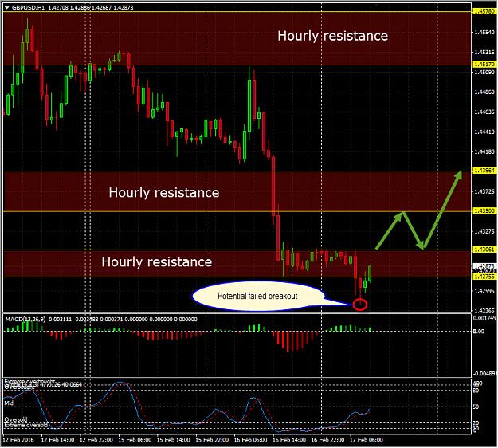Click the 1.43725 price scale value
Screen dimensions: 498x448
pyautogui.click(x=484, y=191)
